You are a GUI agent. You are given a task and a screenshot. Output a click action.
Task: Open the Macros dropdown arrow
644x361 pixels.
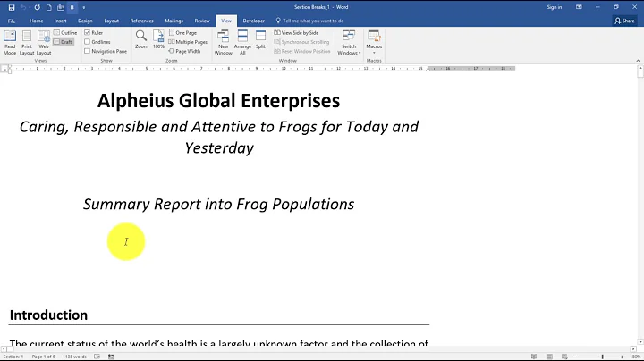coord(374,53)
